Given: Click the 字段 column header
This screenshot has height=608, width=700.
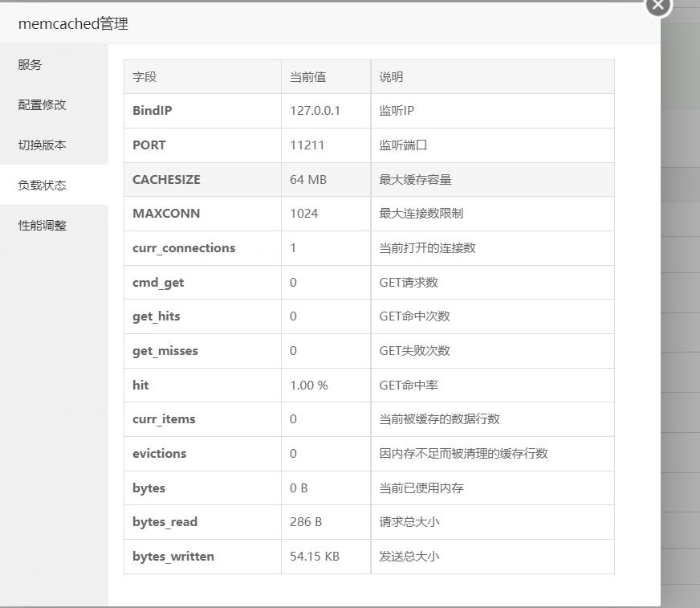Looking at the screenshot, I should pyautogui.click(x=144, y=77).
